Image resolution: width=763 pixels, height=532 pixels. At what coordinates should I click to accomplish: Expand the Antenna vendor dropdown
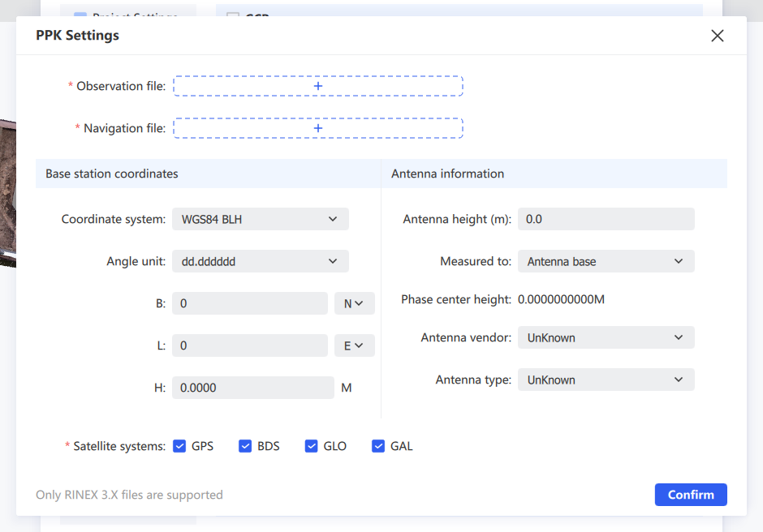[x=606, y=337]
